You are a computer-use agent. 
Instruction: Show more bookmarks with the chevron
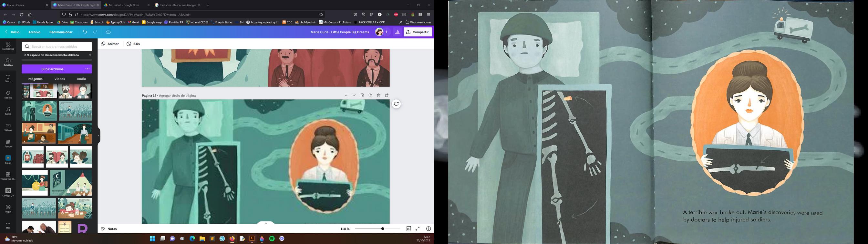click(x=401, y=22)
